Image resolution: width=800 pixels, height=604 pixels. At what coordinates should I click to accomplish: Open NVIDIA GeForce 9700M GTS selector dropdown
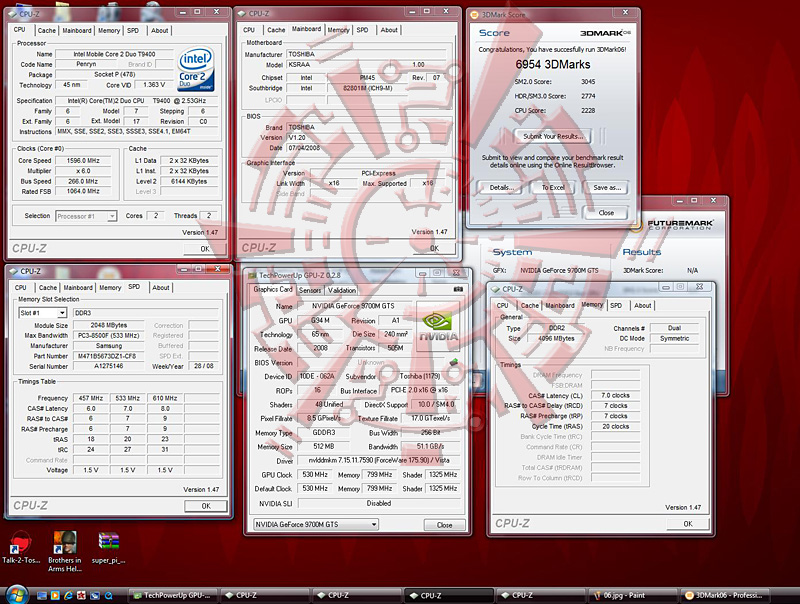click(316, 524)
